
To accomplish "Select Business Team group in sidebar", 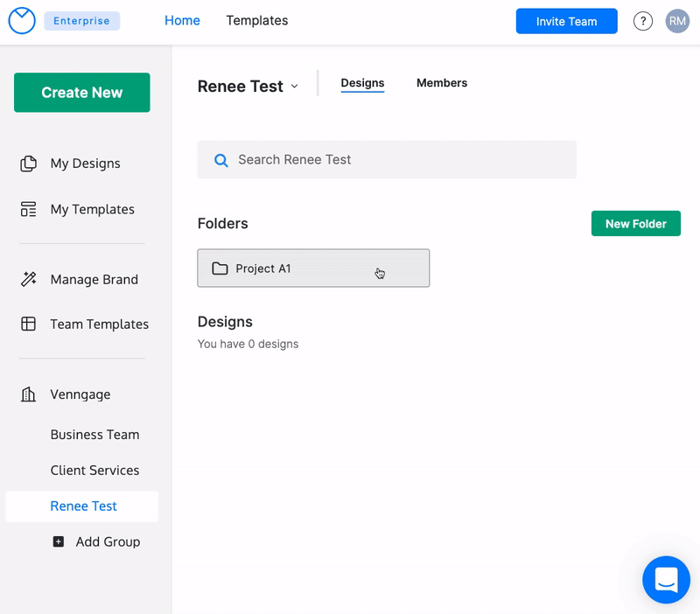I will pyautogui.click(x=94, y=435).
